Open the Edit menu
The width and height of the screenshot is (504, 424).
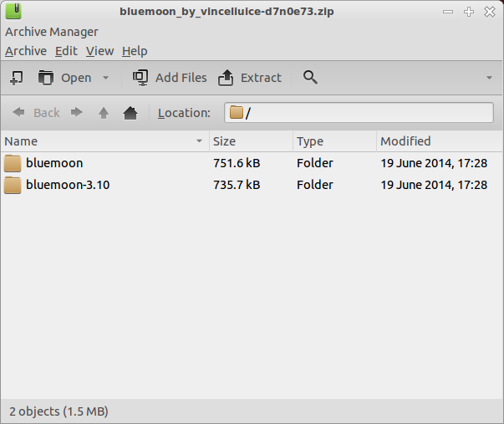[x=66, y=51]
